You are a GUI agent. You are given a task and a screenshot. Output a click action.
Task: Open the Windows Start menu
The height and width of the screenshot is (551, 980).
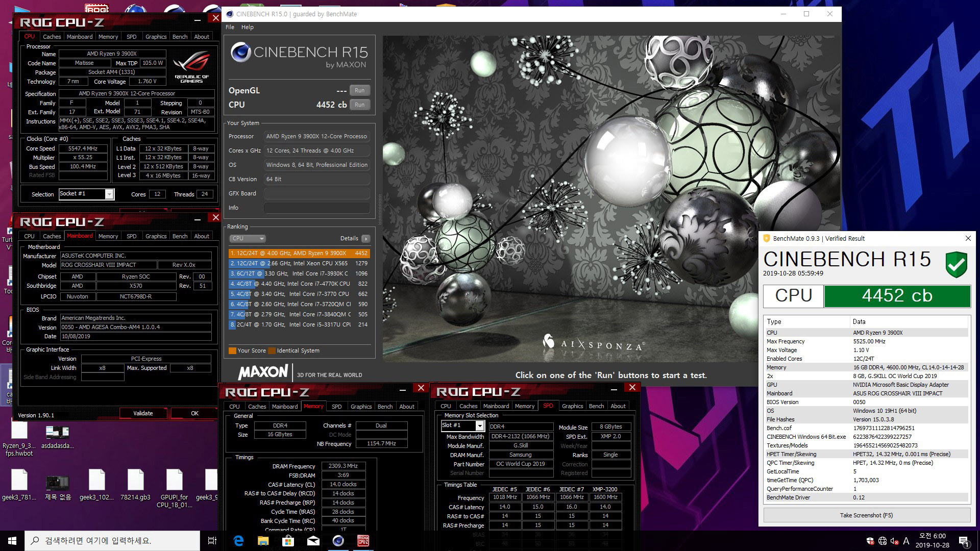12,540
